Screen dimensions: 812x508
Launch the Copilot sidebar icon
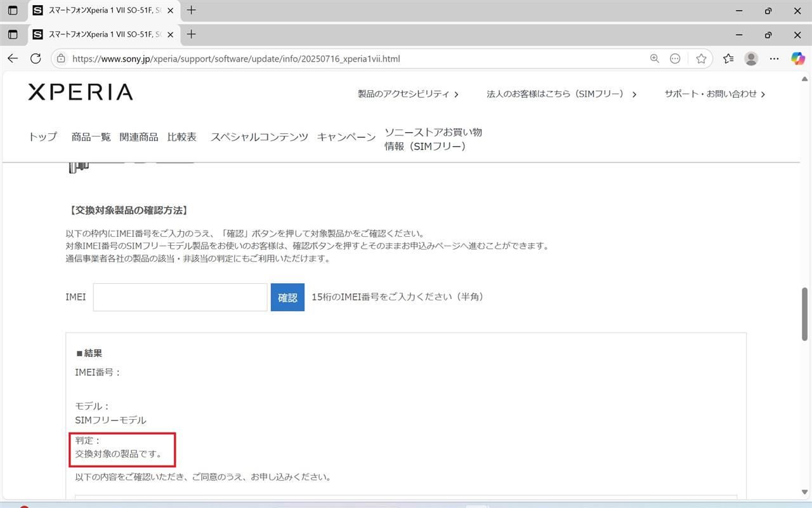797,58
